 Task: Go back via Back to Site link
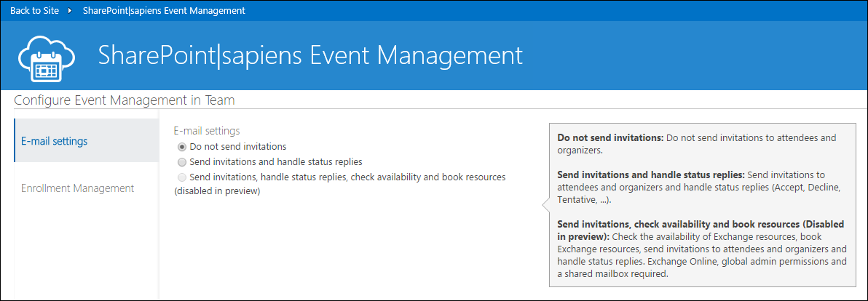(34, 11)
